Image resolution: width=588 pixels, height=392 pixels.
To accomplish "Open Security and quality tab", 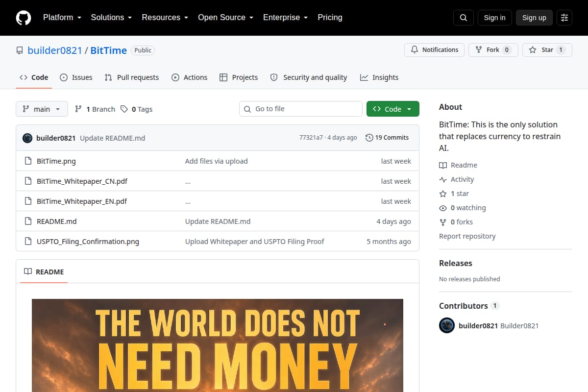I will (x=309, y=77).
